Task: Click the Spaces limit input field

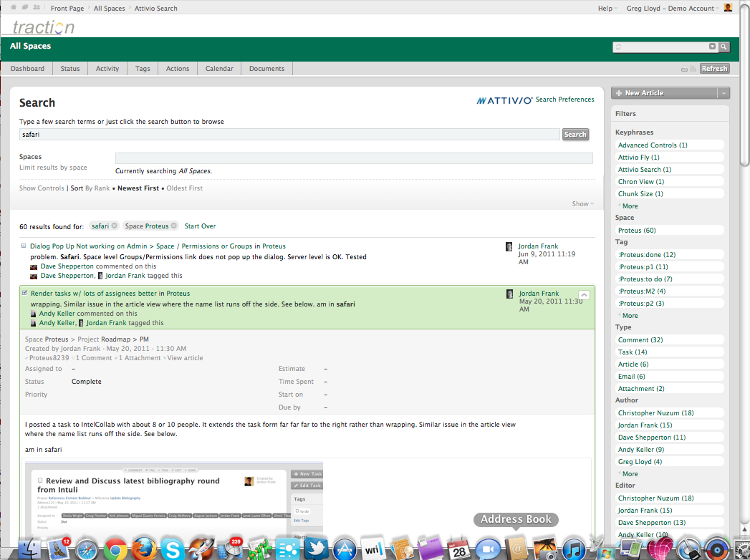Action: tap(354, 158)
